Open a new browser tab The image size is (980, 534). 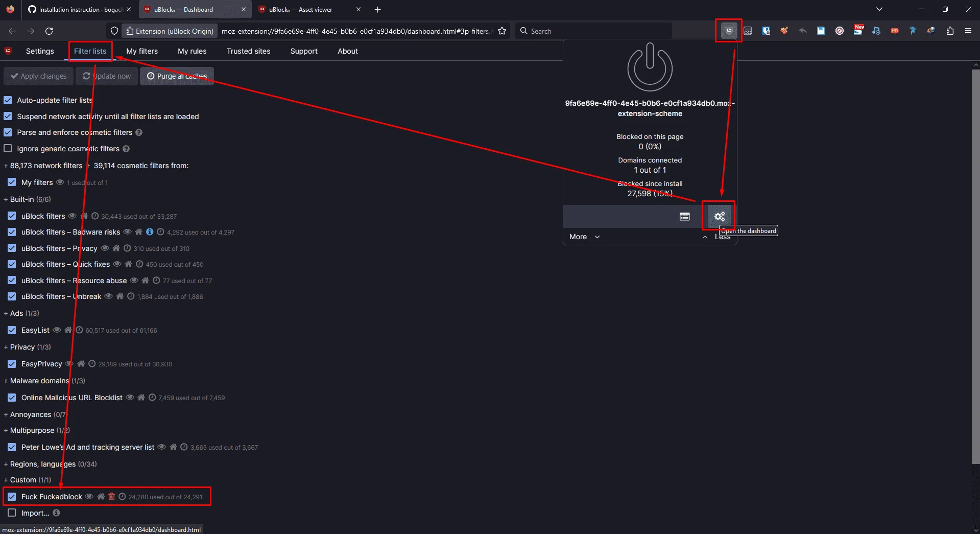tap(378, 9)
